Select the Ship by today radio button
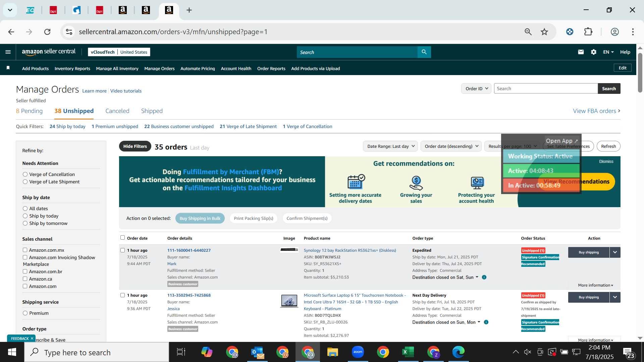644x362 pixels. (x=25, y=216)
